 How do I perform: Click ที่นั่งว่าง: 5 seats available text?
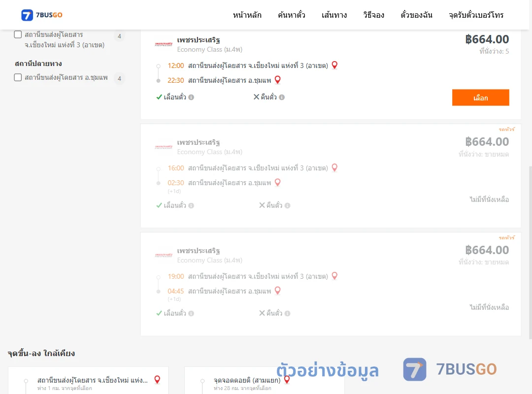[494, 52]
